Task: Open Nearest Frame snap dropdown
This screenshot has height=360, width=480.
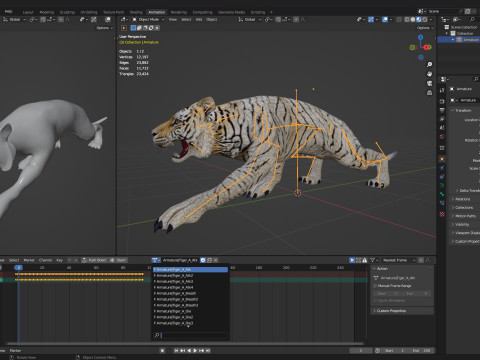Action: point(398,260)
